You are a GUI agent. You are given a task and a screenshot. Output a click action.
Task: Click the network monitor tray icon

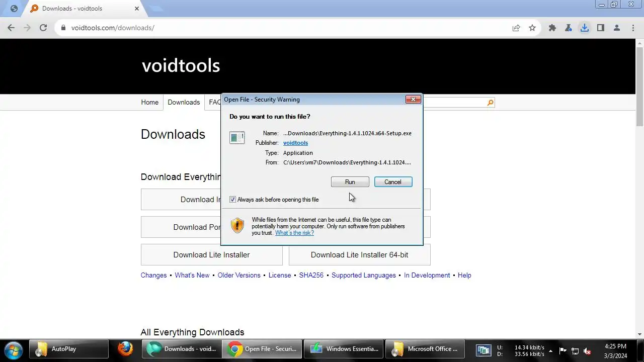(x=484, y=350)
